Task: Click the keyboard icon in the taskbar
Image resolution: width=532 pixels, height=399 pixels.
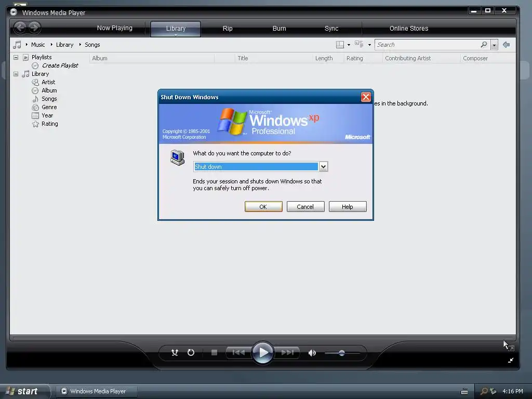Action: pos(464,392)
